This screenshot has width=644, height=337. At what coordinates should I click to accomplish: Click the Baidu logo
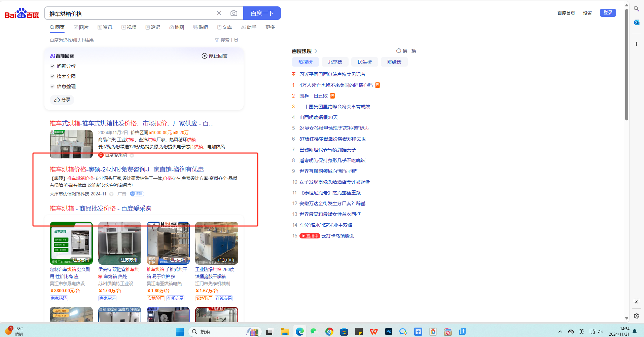(x=22, y=13)
